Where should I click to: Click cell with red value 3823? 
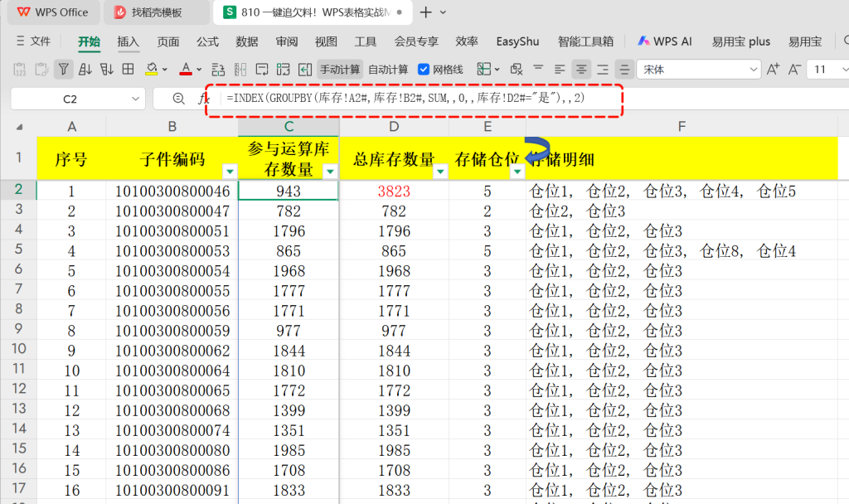point(394,191)
